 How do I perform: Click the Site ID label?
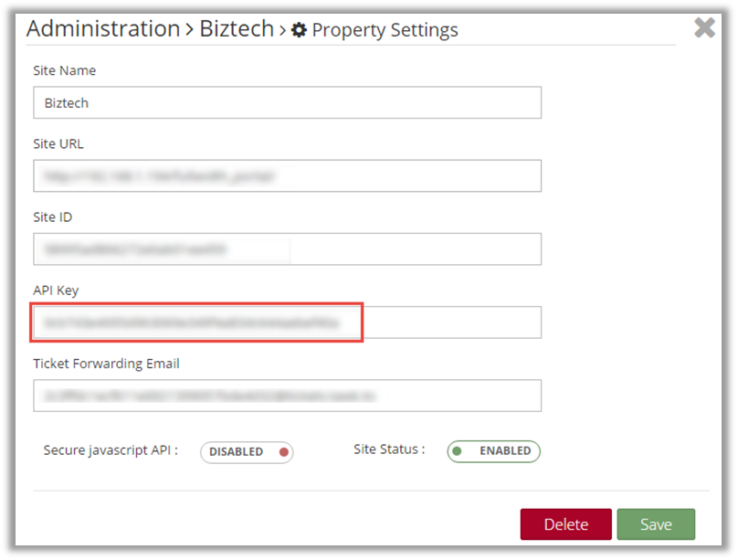point(53,217)
